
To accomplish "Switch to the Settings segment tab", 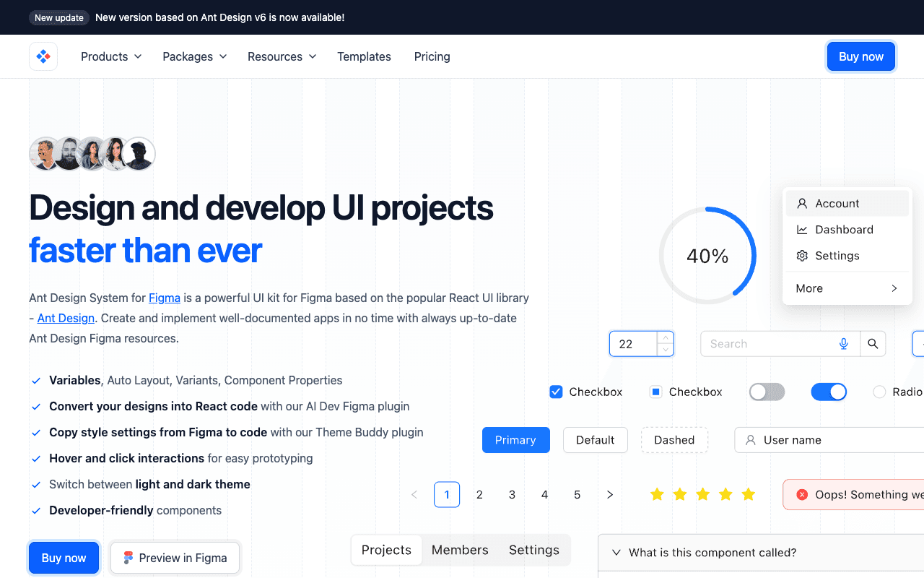I will click(x=534, y=550).
